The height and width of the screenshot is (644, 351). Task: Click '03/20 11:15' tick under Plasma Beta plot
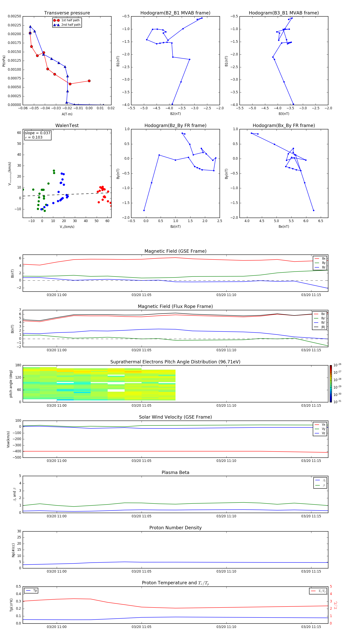pos(311,516)
